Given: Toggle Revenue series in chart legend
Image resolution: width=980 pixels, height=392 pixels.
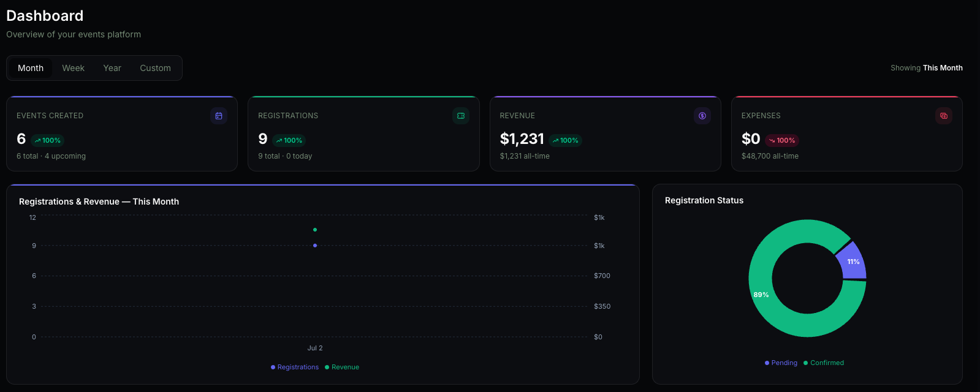Looking at the screenshot, I should 342,367.
